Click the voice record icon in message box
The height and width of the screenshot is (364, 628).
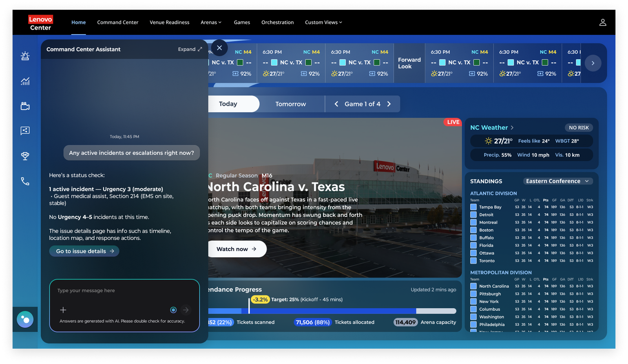point(173,310)
